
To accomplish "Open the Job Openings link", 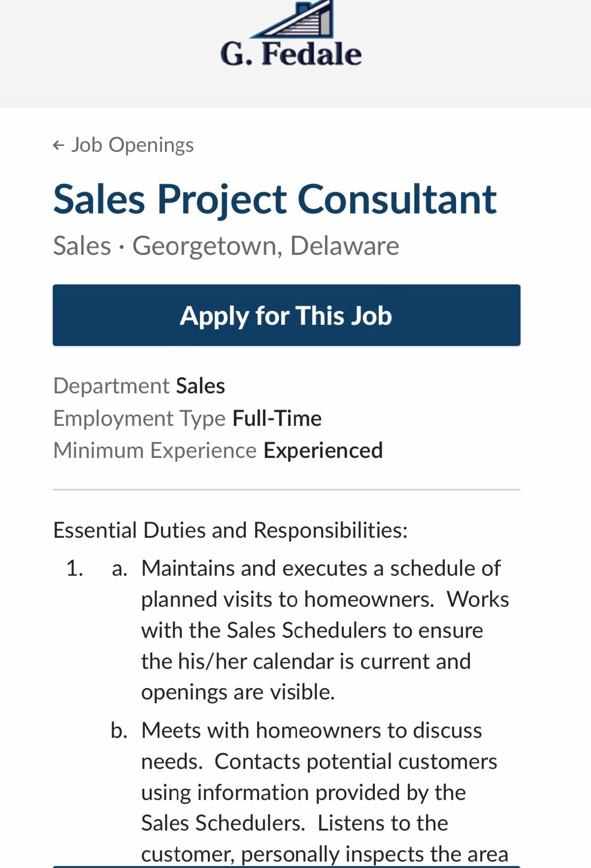I will [132, 144].
